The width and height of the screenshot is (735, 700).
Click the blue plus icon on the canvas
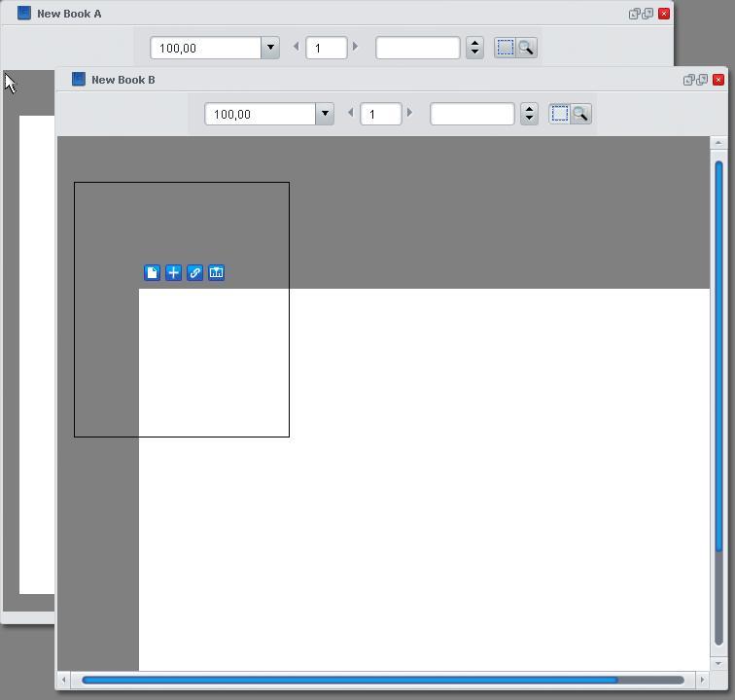pyautogui.click(x=173, y=272)
